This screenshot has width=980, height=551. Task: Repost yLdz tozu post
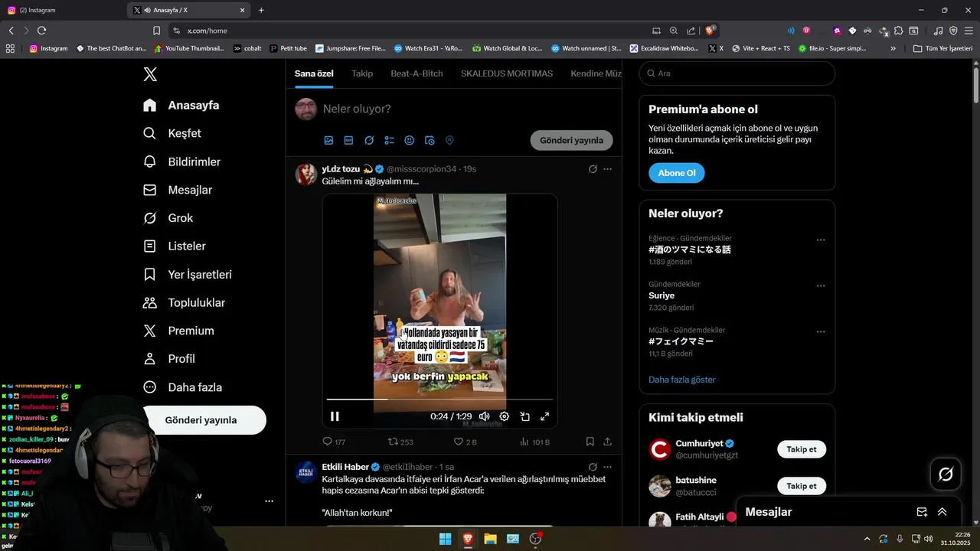click(400, 442)
